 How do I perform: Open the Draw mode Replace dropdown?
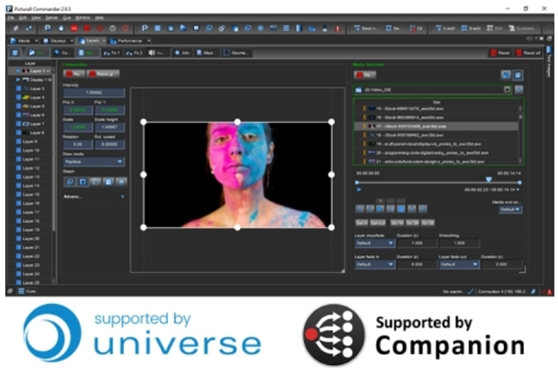(x=94, y=162)
